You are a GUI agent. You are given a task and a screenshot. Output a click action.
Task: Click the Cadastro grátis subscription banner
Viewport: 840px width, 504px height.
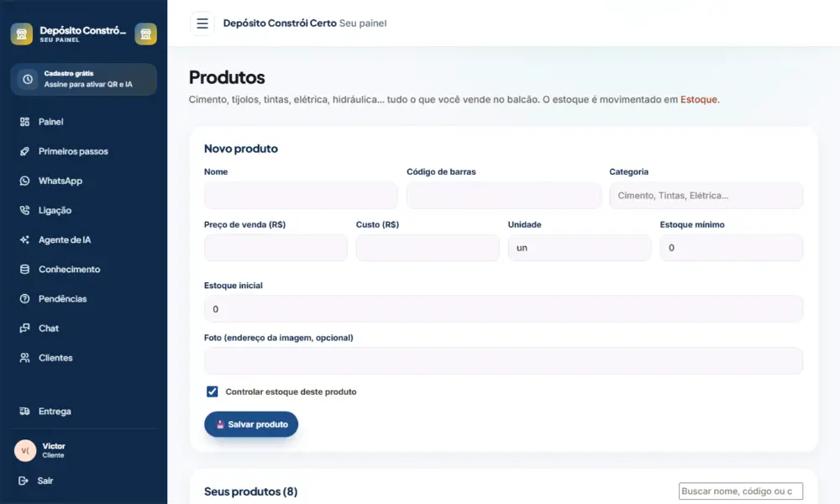point(83,79)
